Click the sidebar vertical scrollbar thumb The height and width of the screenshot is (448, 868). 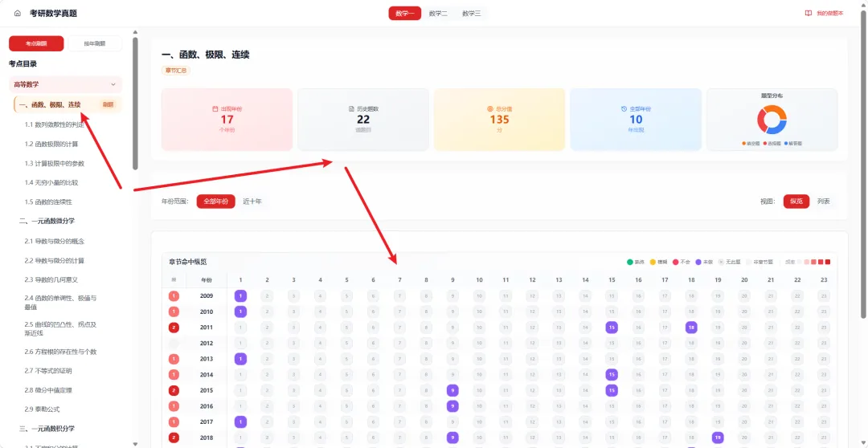point(136,104)
